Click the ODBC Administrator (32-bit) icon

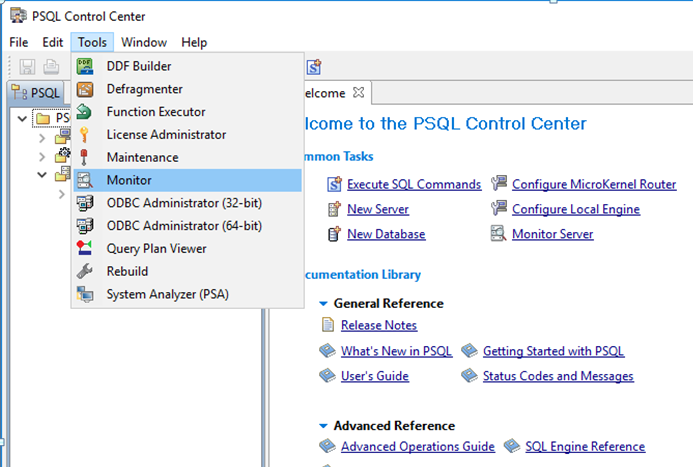(x=85, y=203)
